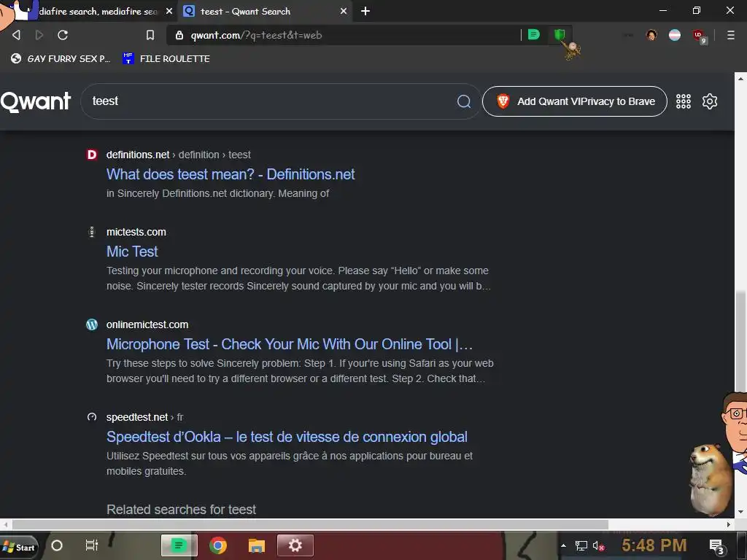The image size is (747, 560).
Task: Open Task View from the taskbar
Action: click(91, 545)
